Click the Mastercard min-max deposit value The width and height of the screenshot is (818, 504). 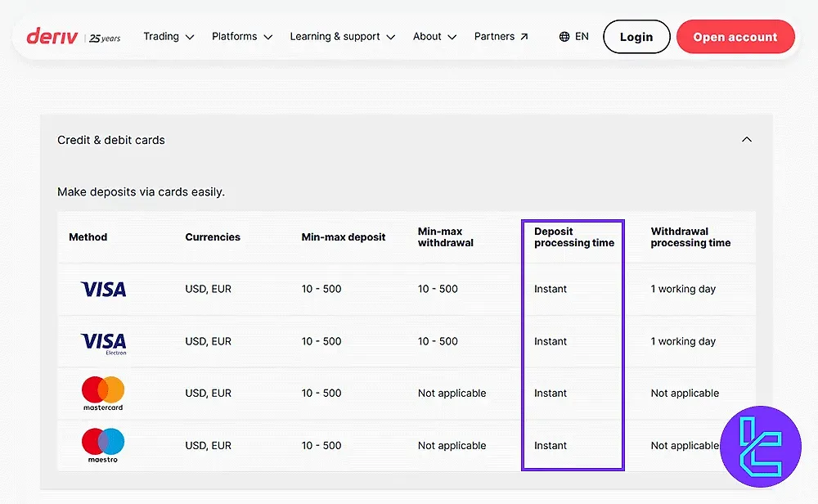tap(321, 394)
